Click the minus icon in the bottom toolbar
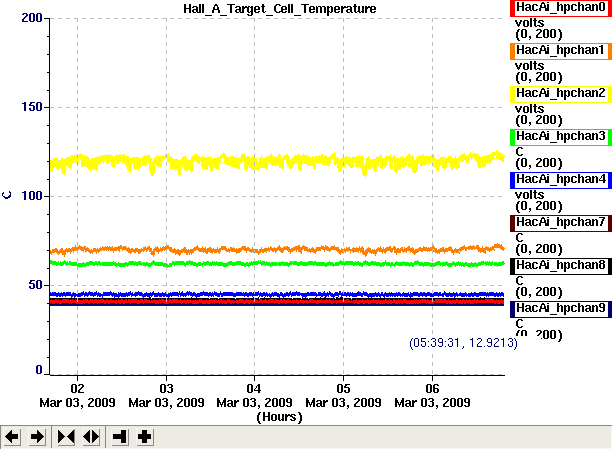Screen dimensions: 612x449 tap(119, 437)
